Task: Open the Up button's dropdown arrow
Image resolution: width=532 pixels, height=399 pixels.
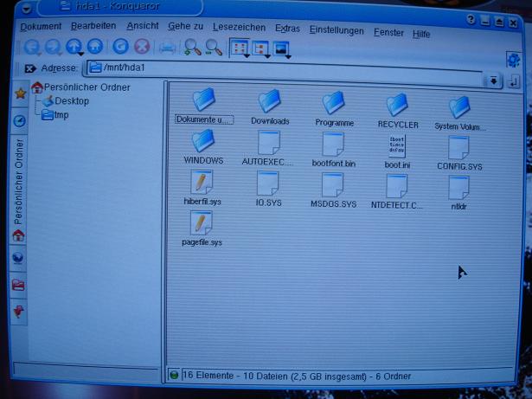Action: [x=80, y=54]
